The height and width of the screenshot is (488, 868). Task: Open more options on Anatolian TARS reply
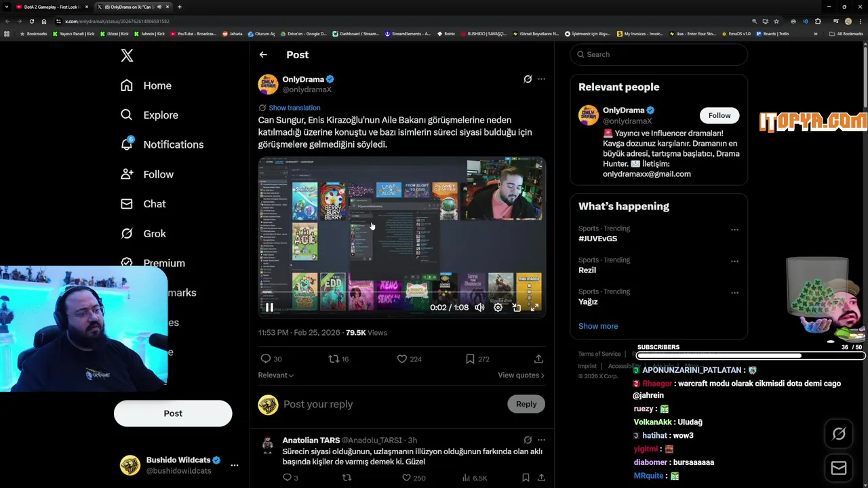[x=541, y=441]
